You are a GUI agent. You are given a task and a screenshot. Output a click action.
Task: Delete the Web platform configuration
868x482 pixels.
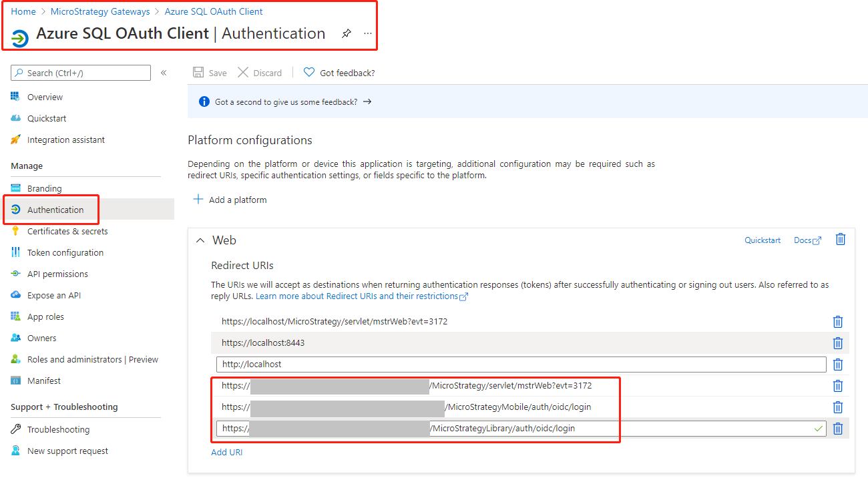841,240
